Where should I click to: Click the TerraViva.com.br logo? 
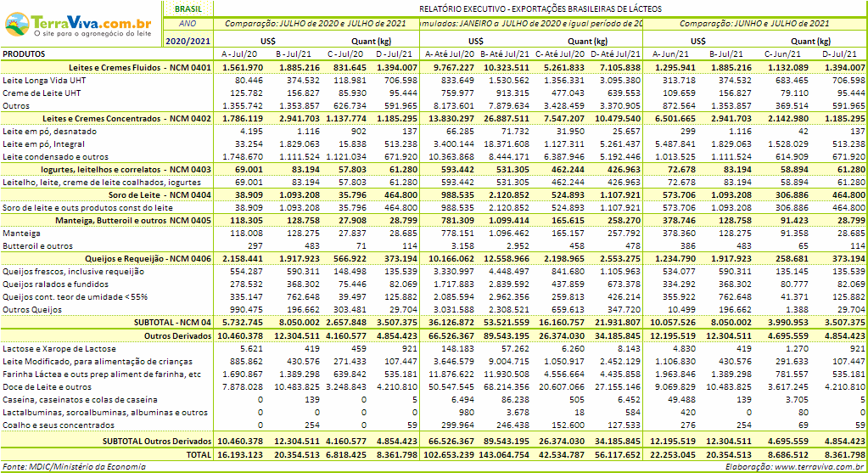click(79, 25)
